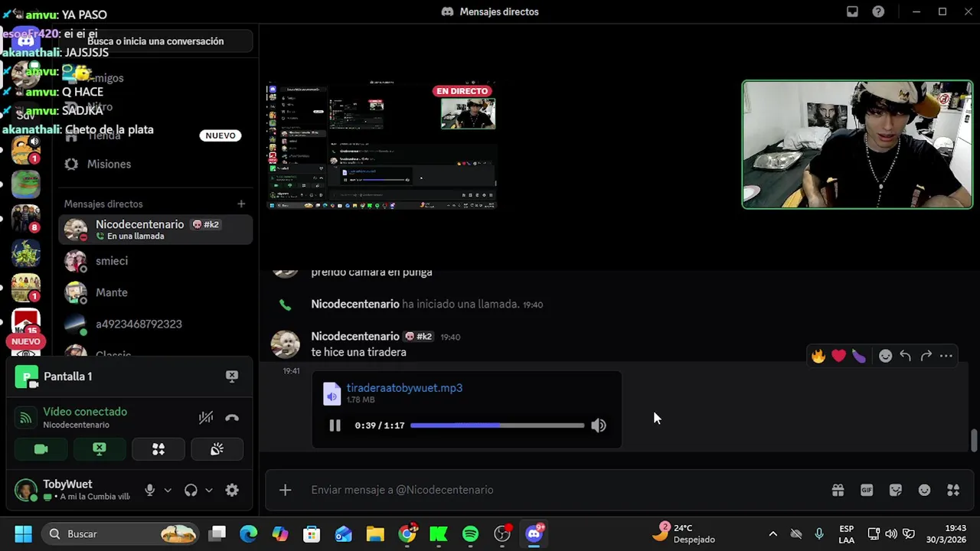Reply to the message with the arrow icon
The width and height of the screenshot is (980, 551).
pos(905,356)
